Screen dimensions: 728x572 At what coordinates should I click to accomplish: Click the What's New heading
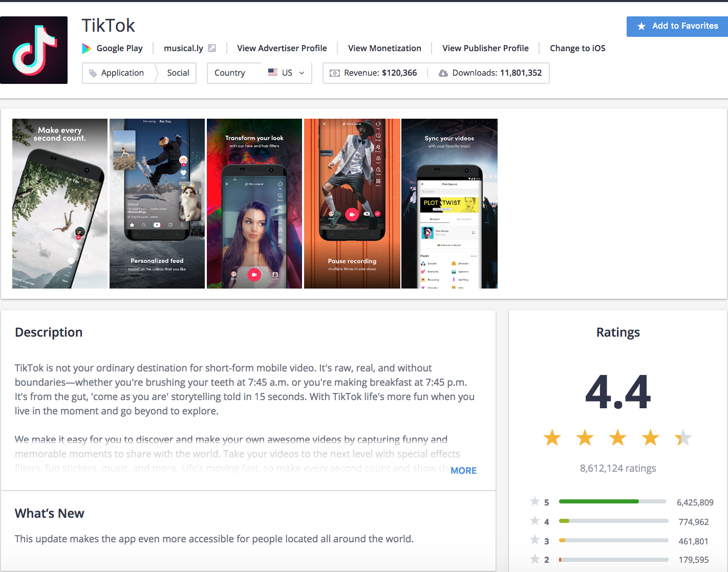coord(50,514)
